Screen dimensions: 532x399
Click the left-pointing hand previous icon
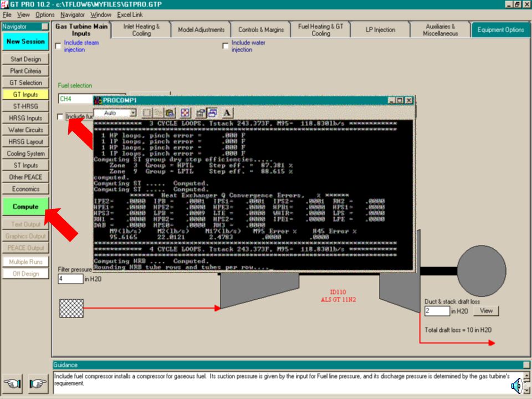coord(13,383)
